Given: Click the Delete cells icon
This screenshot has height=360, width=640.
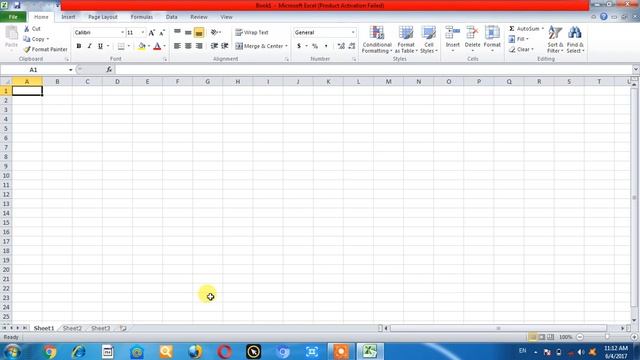Looking at the screenshot, I should [472, 33].
